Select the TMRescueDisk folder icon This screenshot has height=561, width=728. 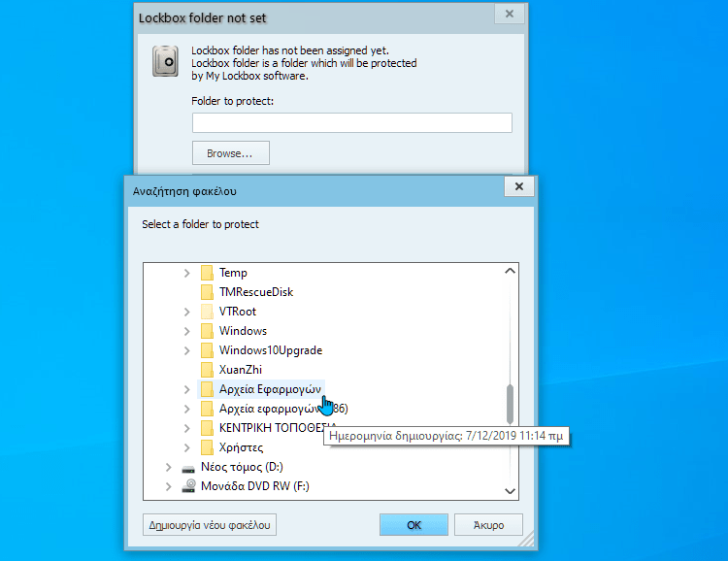[x=207, y=292]
